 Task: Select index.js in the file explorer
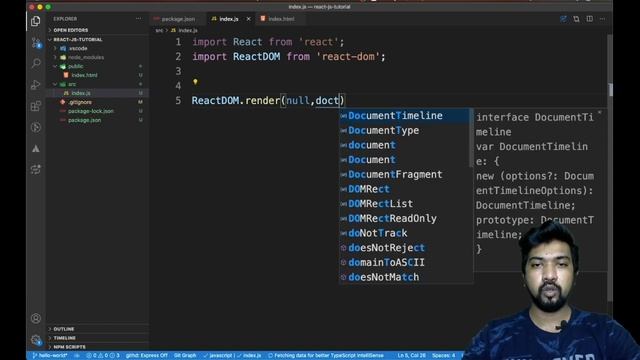(81, 93)
